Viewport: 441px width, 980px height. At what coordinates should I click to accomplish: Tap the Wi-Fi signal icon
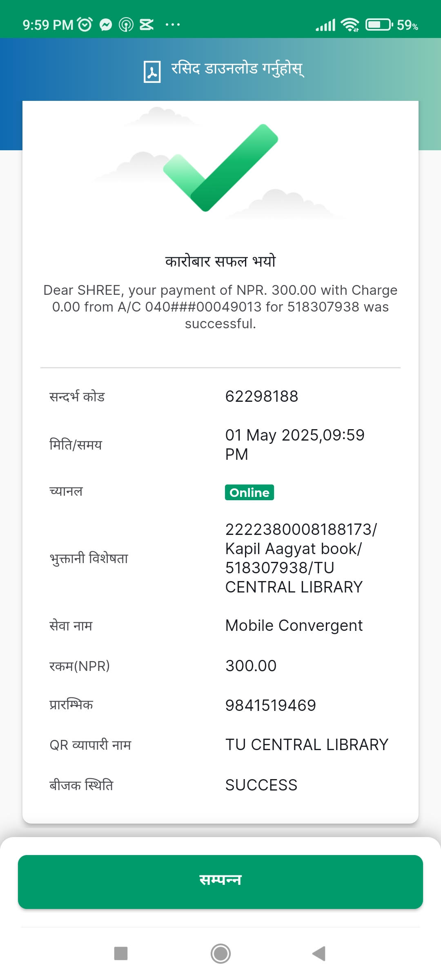point(350,25)
